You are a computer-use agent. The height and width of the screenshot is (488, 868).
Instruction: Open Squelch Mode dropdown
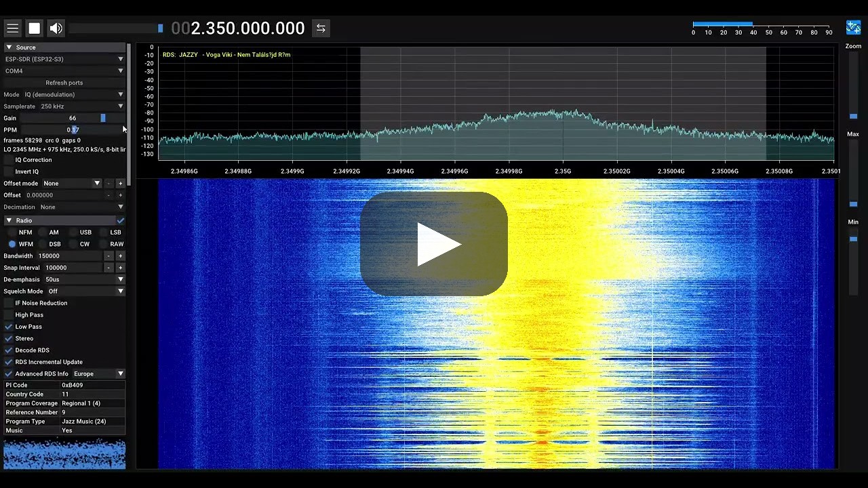pyautogui.click(x=85, y=291)
